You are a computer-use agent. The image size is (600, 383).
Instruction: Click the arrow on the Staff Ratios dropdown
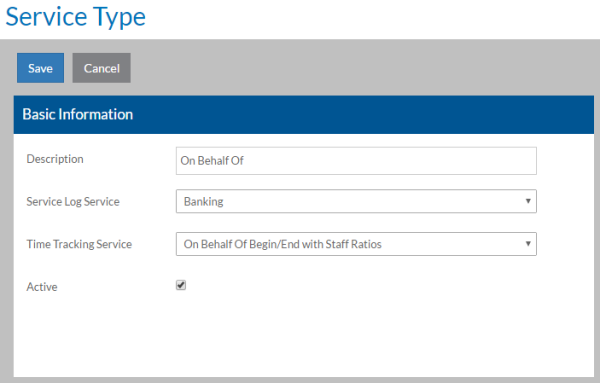click(x=528, y=244)
